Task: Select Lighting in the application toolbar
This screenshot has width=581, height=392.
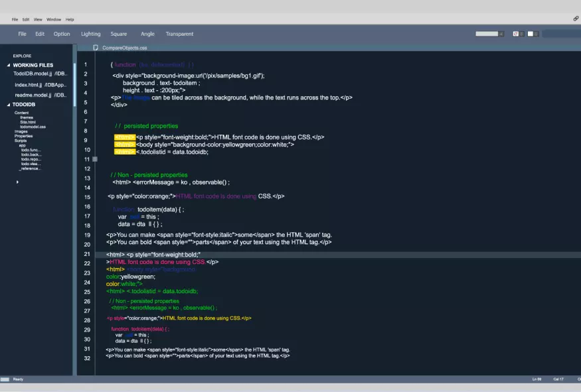Action: coord(90,33)
